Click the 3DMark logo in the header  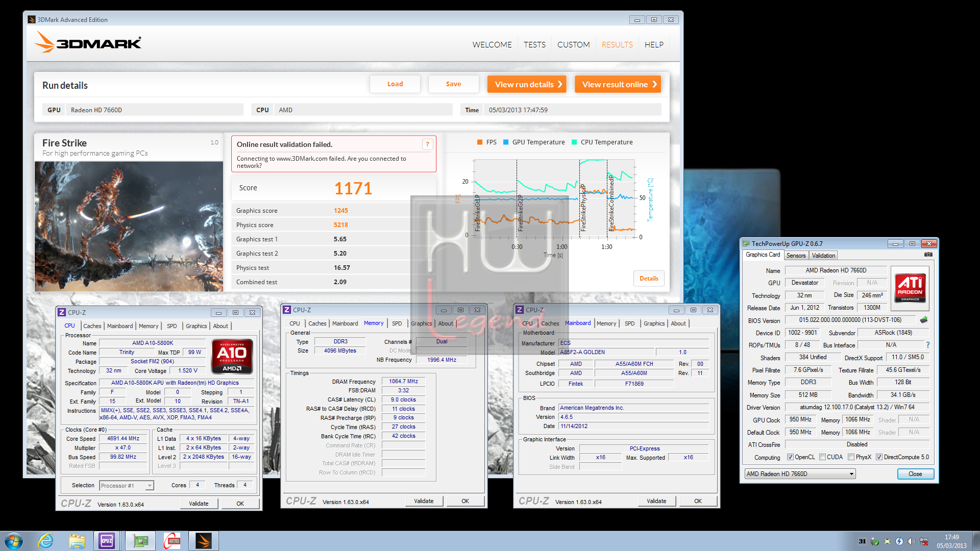click(88, 42)
